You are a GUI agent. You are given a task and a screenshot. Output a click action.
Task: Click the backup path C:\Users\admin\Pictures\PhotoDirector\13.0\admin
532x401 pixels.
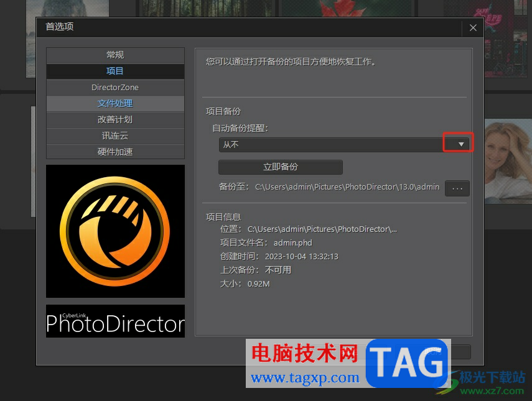pos(347,187)
